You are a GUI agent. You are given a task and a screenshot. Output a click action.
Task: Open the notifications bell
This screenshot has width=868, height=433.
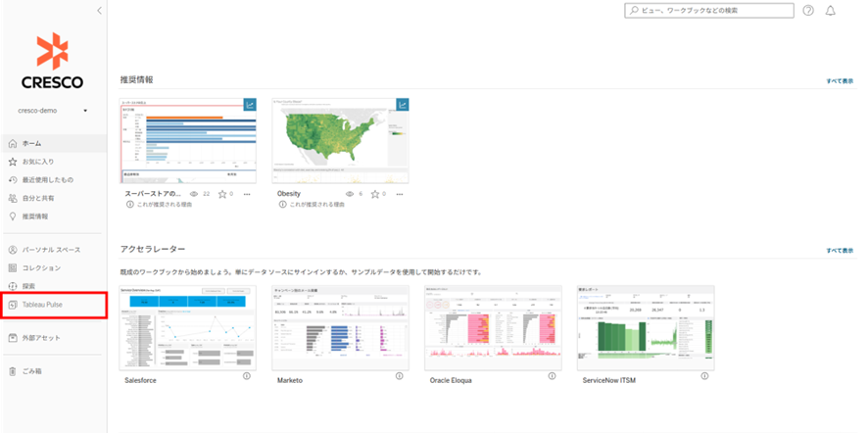831,11
